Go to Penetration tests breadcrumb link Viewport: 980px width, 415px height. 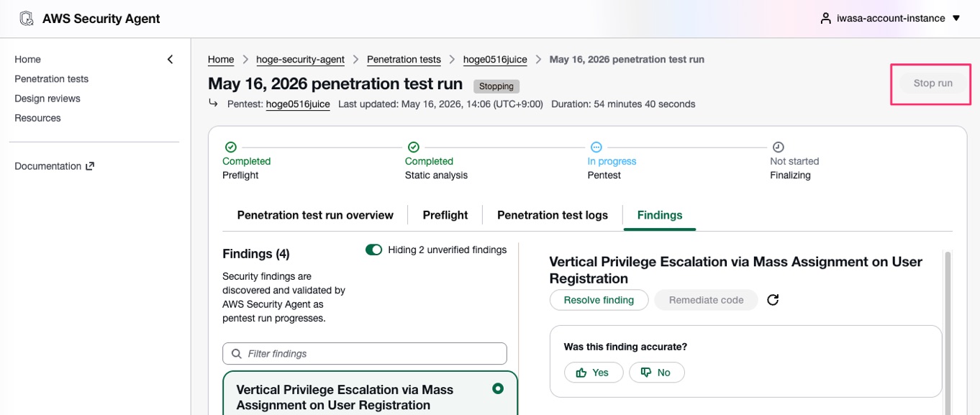click(404, 60)
